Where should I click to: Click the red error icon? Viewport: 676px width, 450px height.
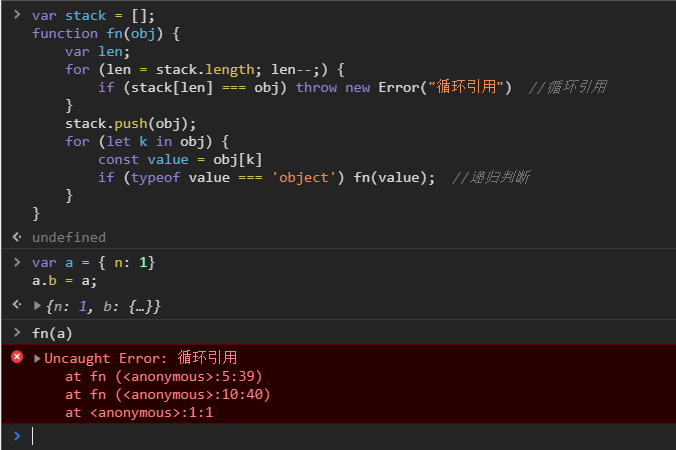pos(16,357)
